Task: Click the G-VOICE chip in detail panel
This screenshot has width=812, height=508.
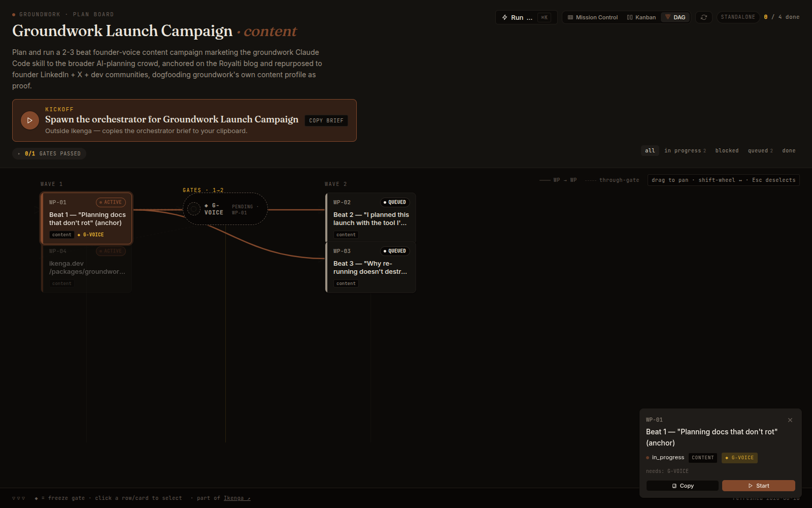Action: (x=739, y=458)
